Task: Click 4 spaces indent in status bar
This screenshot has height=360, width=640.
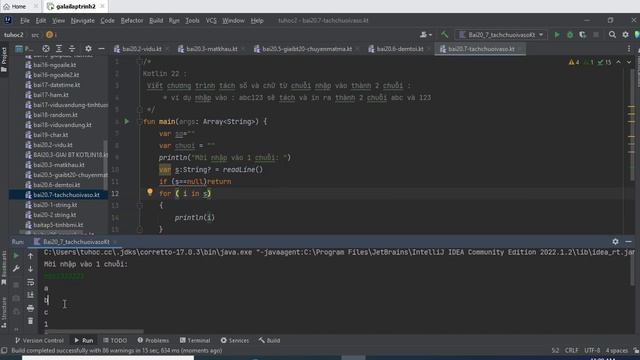Action: (616, 351)
